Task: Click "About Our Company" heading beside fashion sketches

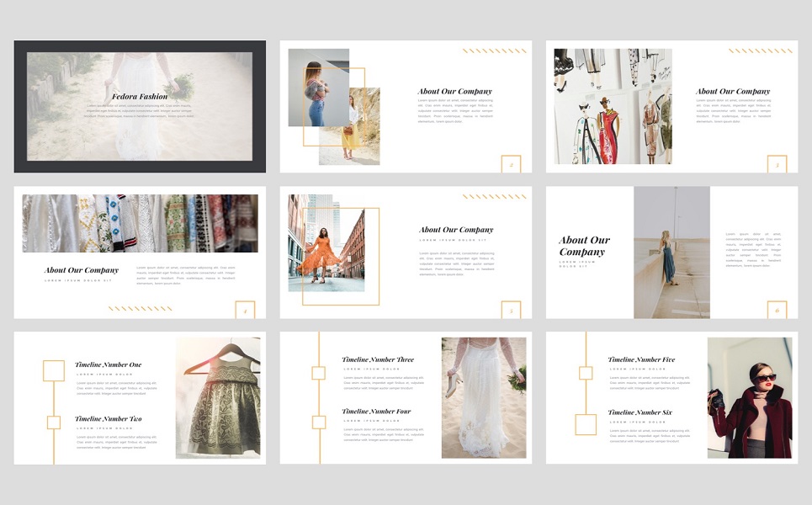Action: tap(733, 91)
